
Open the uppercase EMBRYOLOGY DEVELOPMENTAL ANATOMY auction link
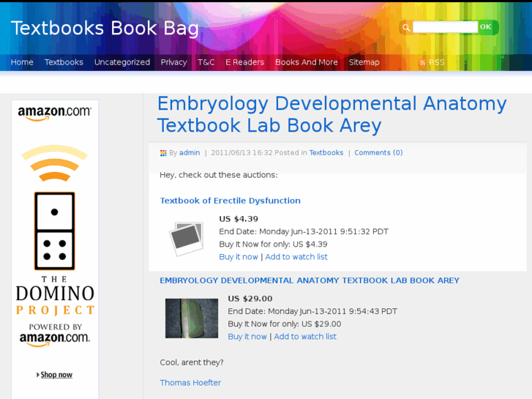(310, 280)
